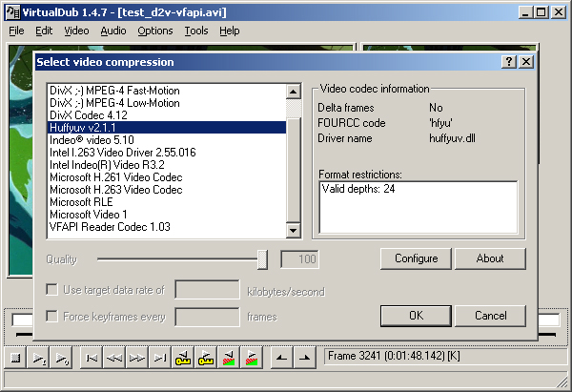
Task: Enable 'Use target data rate of' checkbox
Action: click(52, 291)
